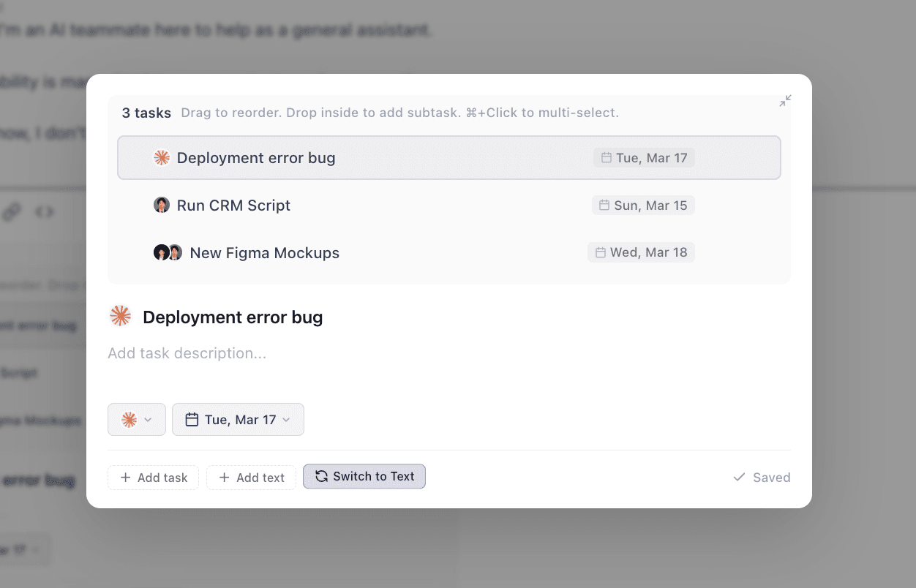Click the New Figma Mockups assignee avatars
The width and height of the screenshot is (916, 588).
(168, 253)
